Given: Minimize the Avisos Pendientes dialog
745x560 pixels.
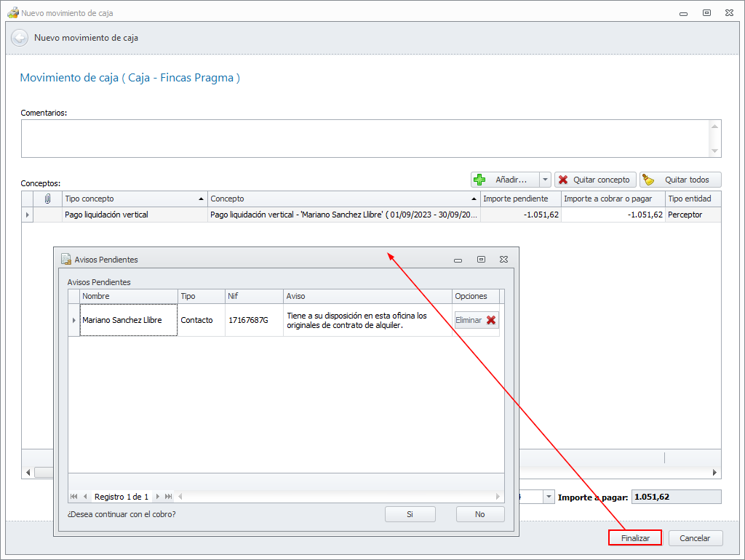Looking at the screenshot, I should point(458,260).
